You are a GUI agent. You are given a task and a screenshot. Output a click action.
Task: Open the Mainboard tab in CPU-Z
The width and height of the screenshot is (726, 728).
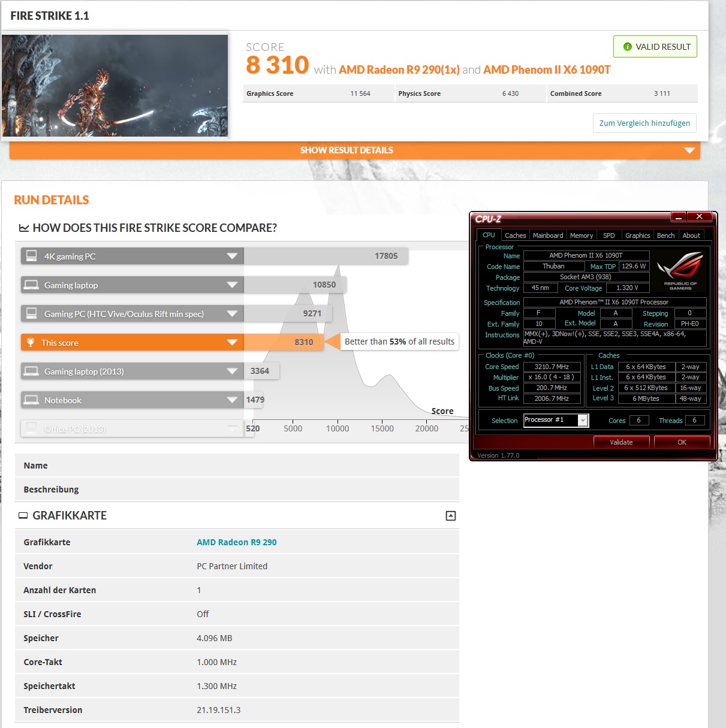point(548,235)
